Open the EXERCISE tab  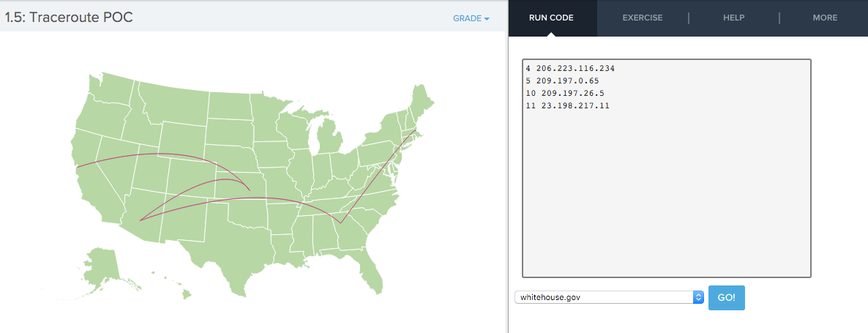coord(642,18)
